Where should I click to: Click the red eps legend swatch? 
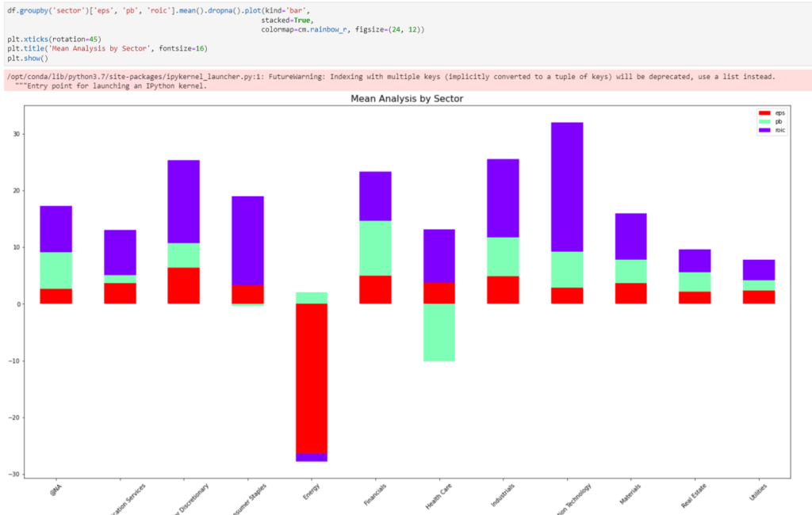coord(764,114)
